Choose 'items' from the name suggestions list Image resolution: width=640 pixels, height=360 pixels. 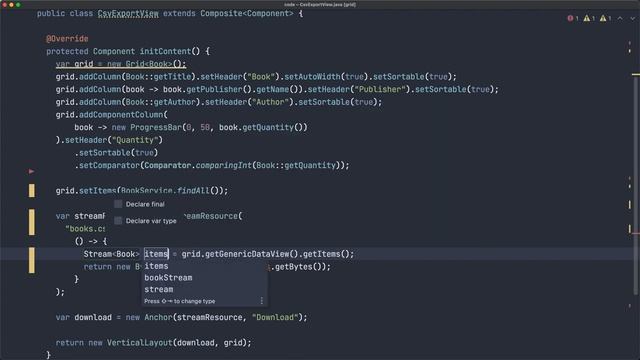204,266
